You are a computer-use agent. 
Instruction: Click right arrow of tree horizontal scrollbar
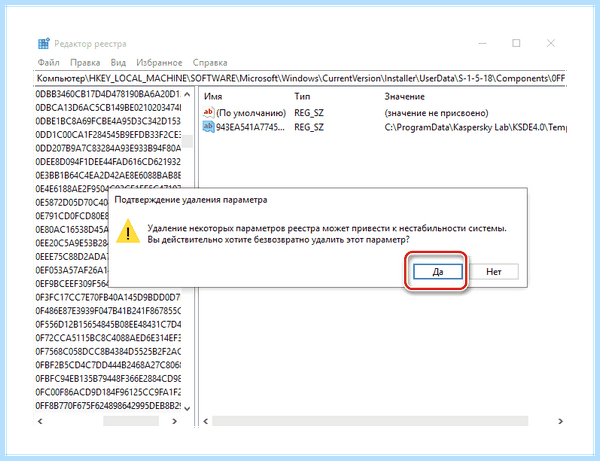pyautogui.click(x=174, y=421)
